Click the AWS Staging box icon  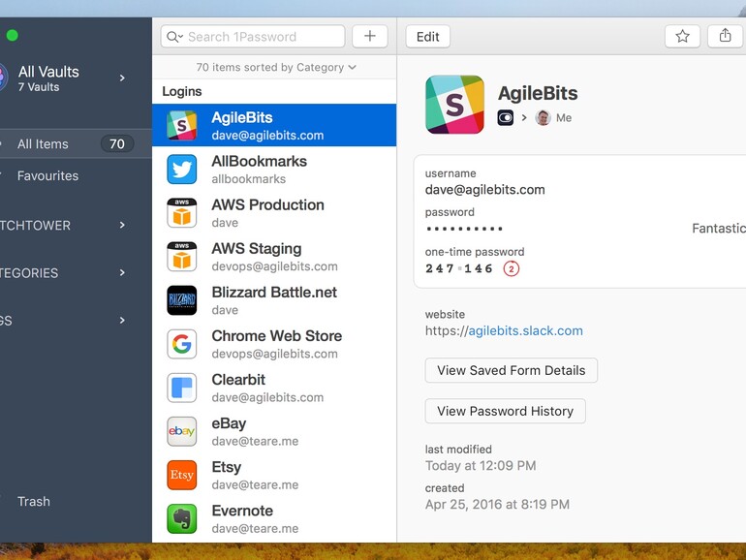pos(182,257)
